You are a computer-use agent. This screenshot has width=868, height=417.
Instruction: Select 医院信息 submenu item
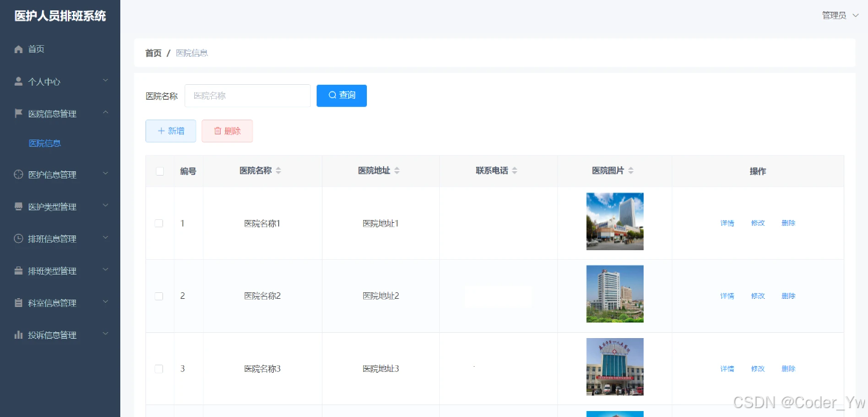tap(45, 143)
